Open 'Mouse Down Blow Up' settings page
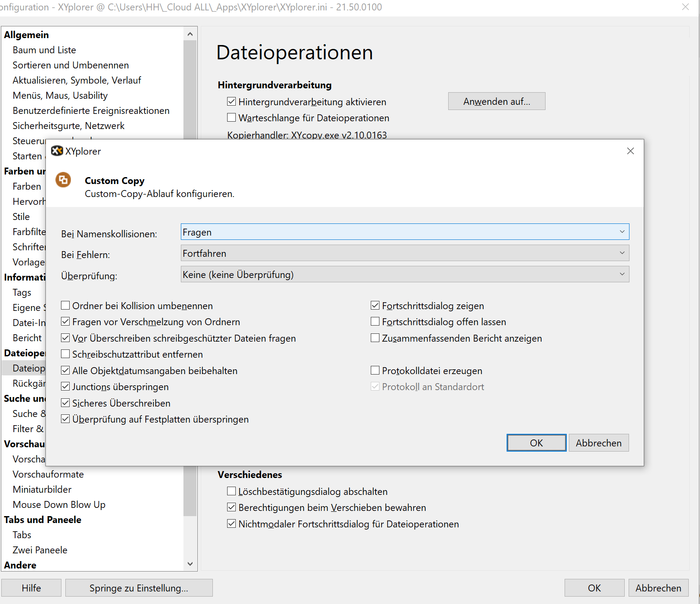This screenshot has width=700, height=604. (x=59, y=504)
